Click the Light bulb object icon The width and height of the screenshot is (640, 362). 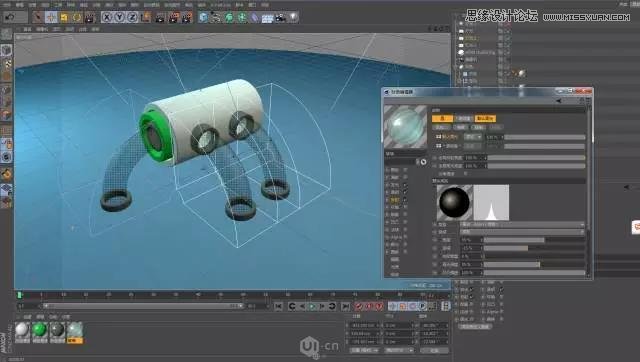(293, 17)
